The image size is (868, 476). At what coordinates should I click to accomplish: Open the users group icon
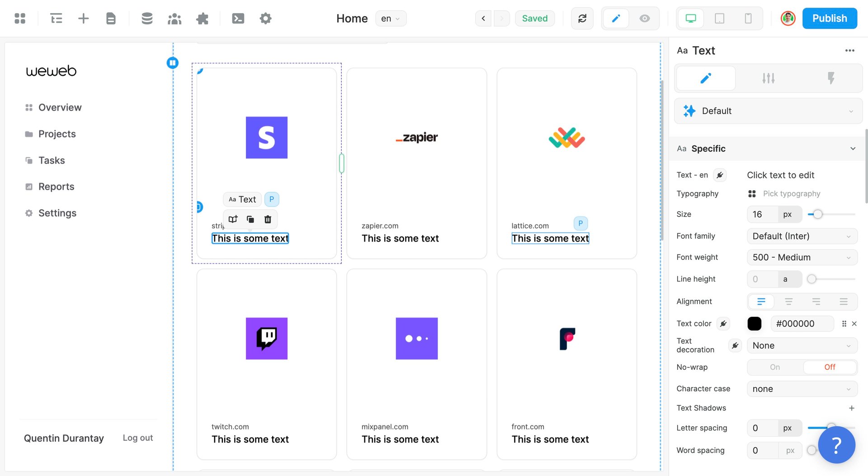coord(175,19)
